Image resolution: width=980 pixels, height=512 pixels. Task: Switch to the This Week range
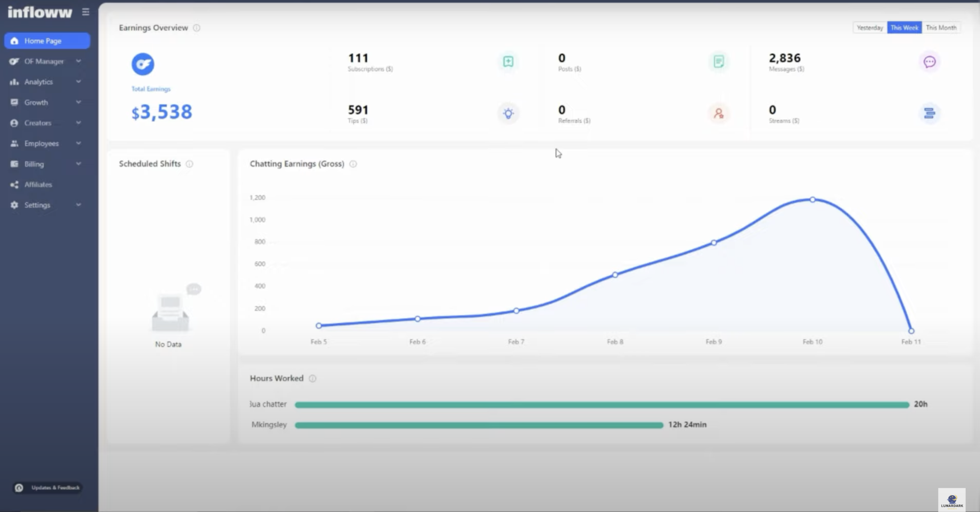coord(904,28)
